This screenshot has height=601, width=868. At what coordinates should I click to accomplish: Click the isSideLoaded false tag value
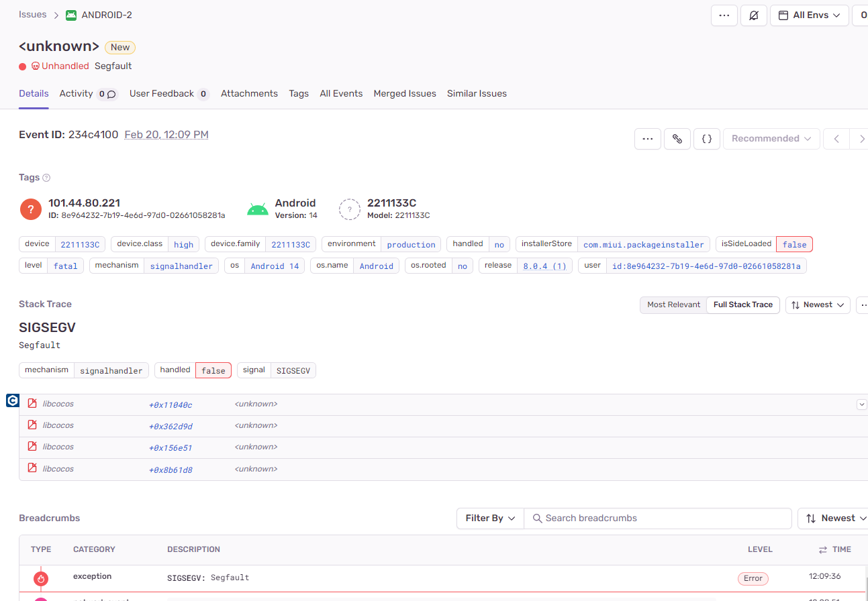794,245
